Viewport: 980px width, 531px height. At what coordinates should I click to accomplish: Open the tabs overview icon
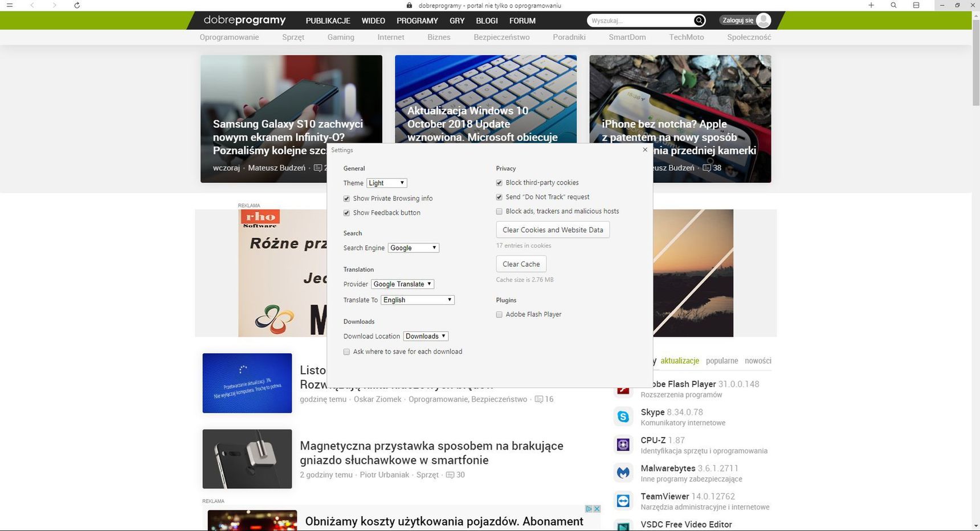click(x=916, y=5)
